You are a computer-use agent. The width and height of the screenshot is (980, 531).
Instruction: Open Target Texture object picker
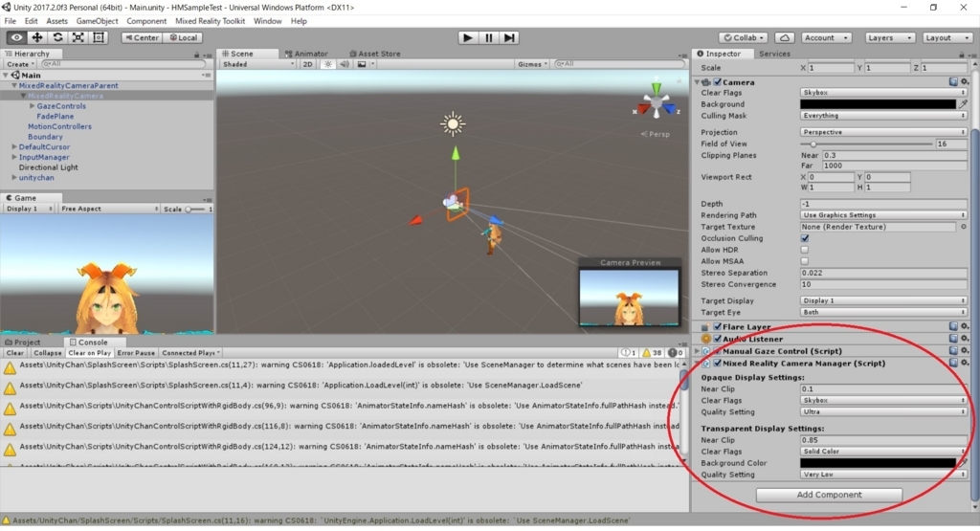coord(963,227)
